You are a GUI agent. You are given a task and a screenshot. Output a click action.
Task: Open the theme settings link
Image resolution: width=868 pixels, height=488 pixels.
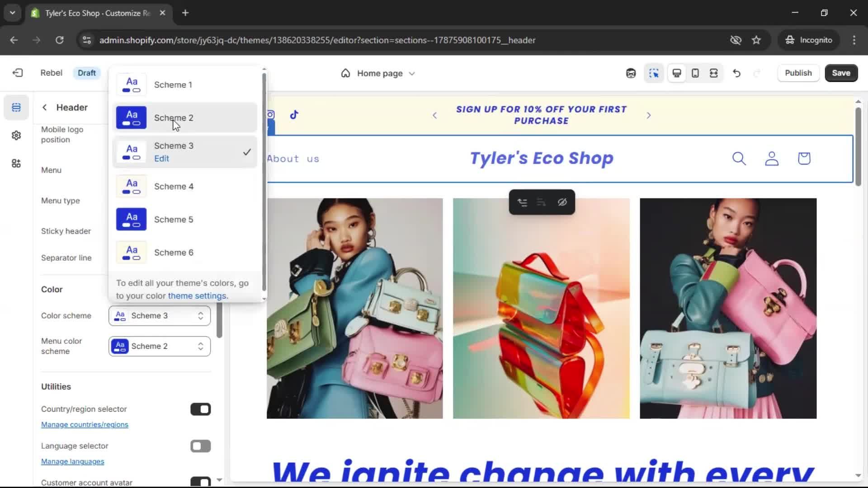click(197, 296)
